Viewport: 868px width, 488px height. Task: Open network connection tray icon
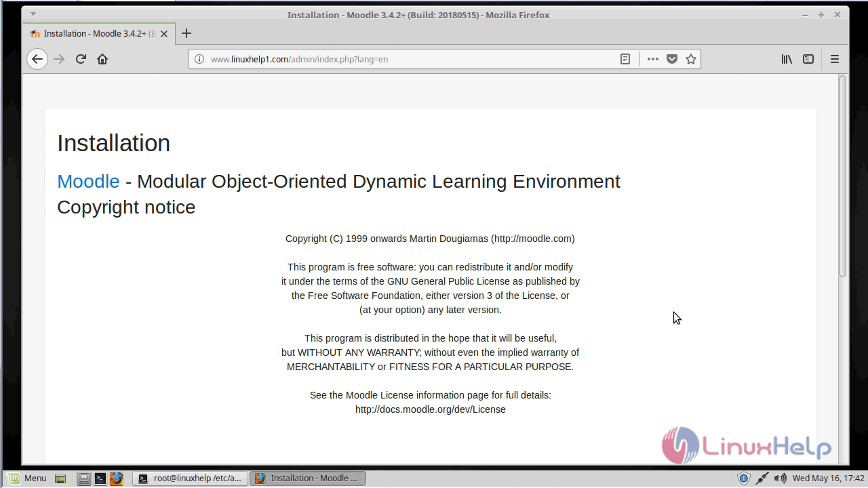pos(762,478)
